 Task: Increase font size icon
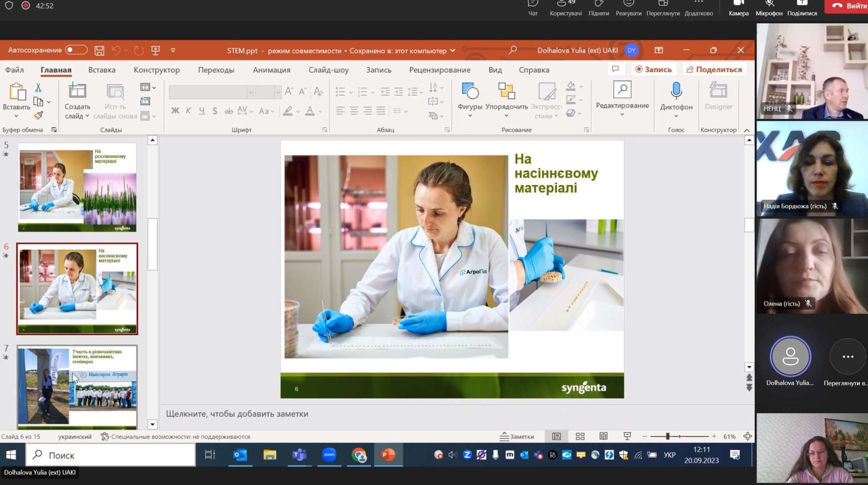point(289,91)
